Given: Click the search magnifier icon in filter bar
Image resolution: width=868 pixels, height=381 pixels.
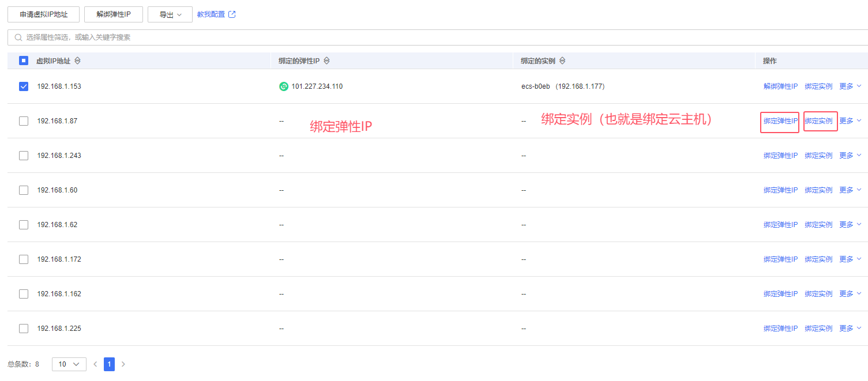Looking at the screenshot, I should (x=18, y=37).
